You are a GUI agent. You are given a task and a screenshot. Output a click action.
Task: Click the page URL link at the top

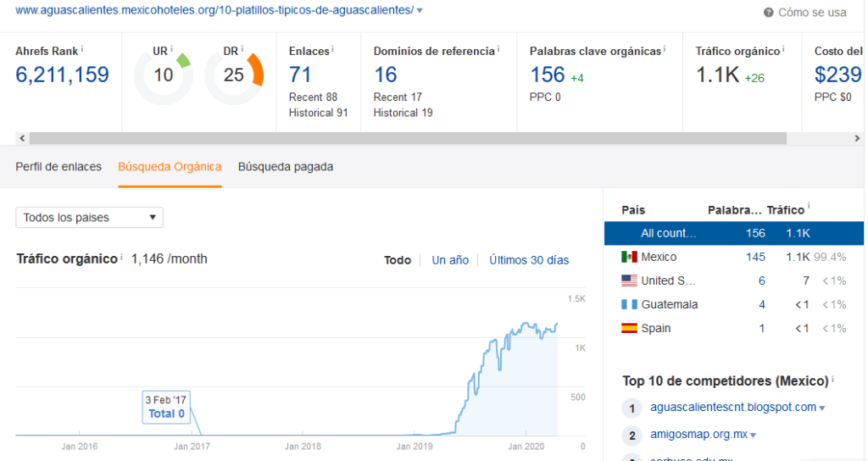tap(214, 10)
